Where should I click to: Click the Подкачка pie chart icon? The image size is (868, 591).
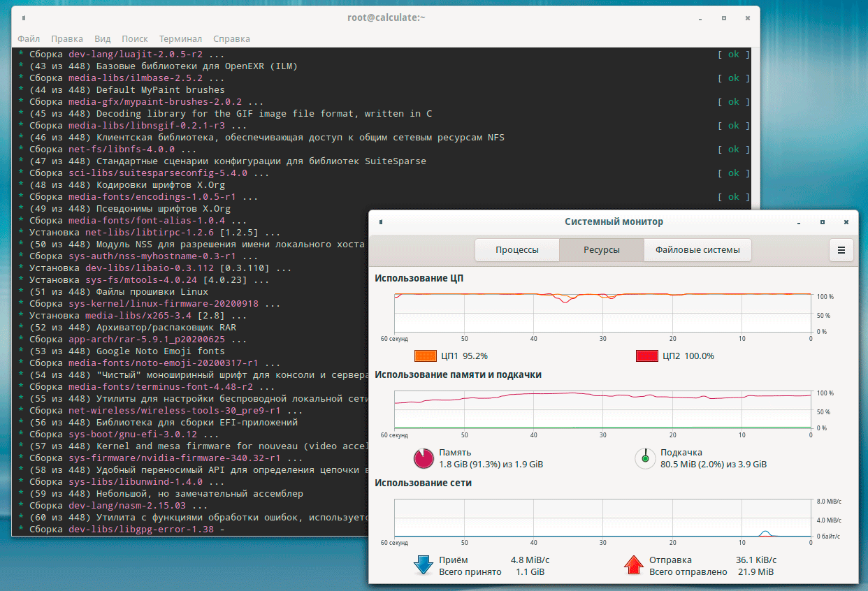pyautogui.click(x=644, y=458)
